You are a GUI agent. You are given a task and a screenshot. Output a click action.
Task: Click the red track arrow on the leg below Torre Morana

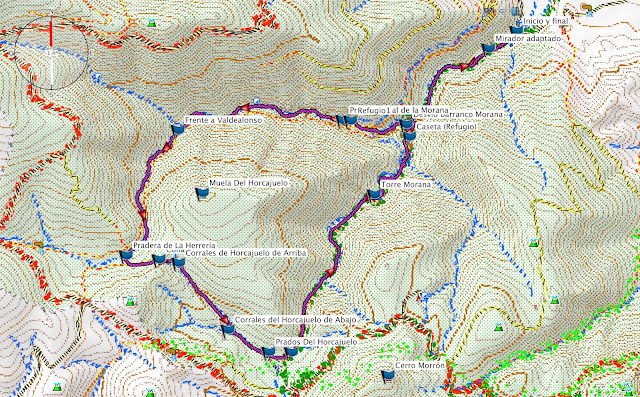[x=330, y=273]
